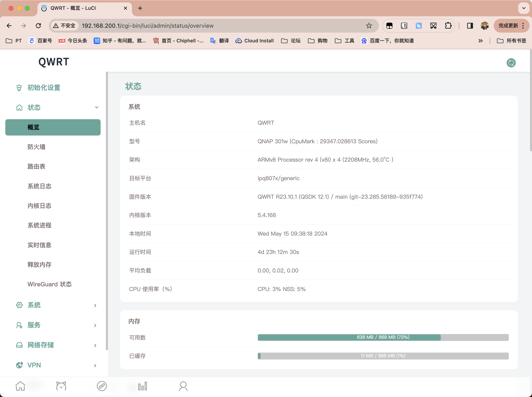The width and height of the screenshot is (532, 397).
Task: Open WireGuard 状态 page
Action: [50, 284]
